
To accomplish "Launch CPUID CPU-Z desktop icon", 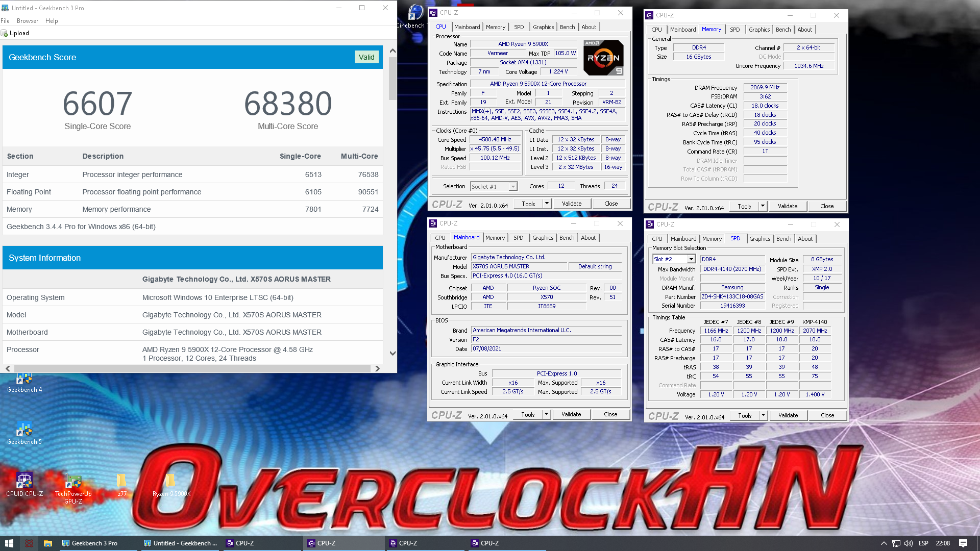I will (24, 485).
